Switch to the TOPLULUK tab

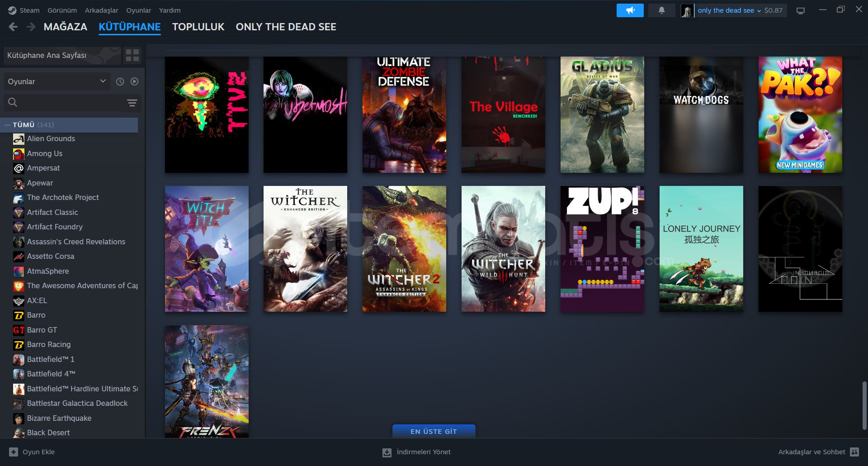pos(198,27)
